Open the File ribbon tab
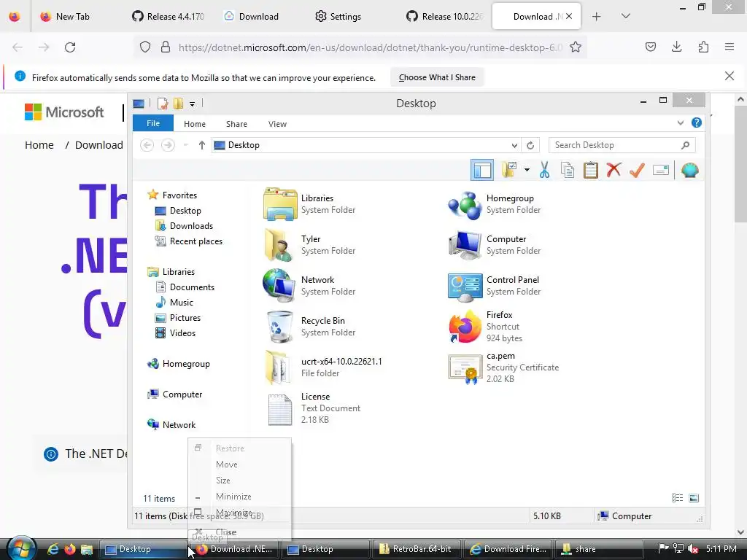 pos(153,123)
